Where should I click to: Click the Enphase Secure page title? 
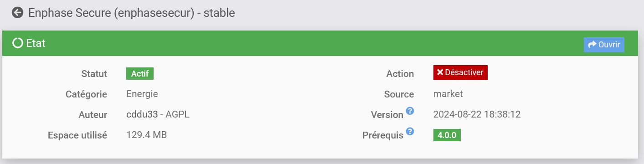pyautogui.click(x=132, y=13)
